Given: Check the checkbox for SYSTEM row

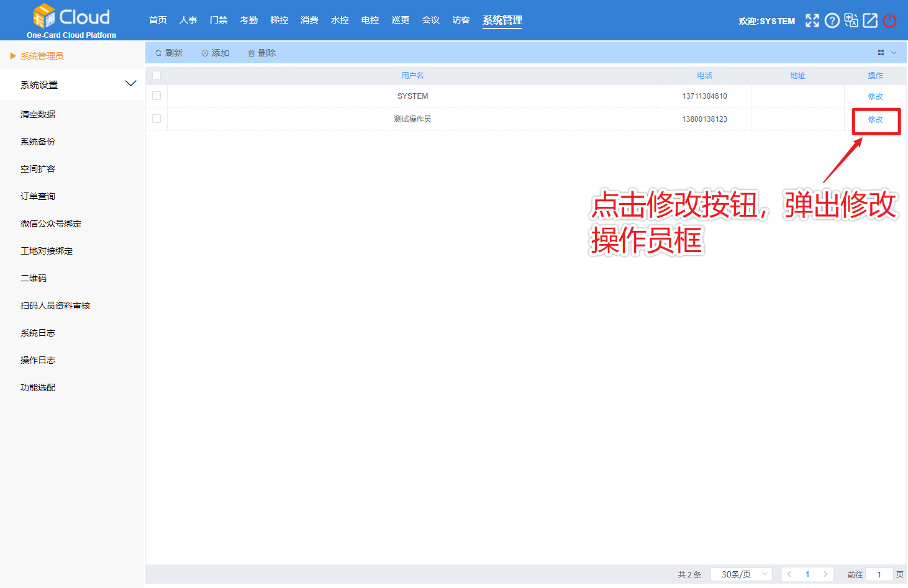Looking at the screenshot, I should pos(157,96).
